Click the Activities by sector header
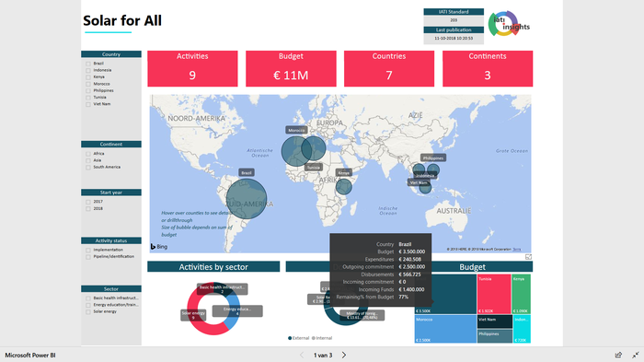This screenshot has height=362, width=644. [213, 266]
